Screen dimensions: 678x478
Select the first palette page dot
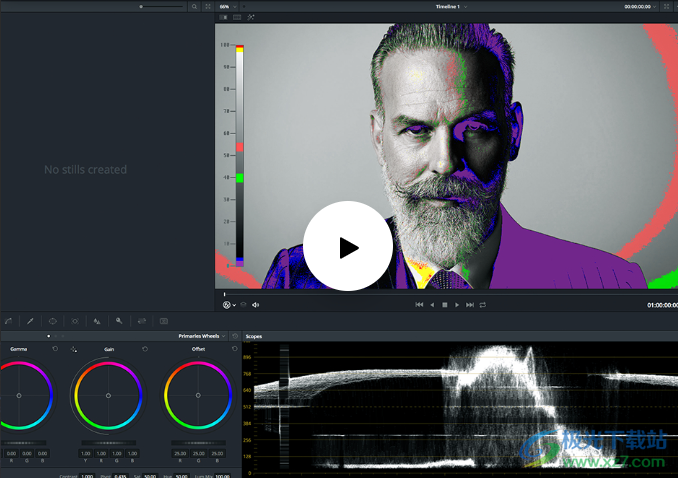click(x=48, y=336)
